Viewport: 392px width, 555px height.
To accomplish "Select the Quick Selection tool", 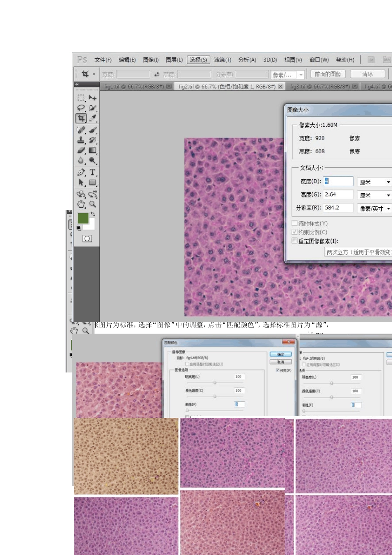I will (x=92, y=108).
